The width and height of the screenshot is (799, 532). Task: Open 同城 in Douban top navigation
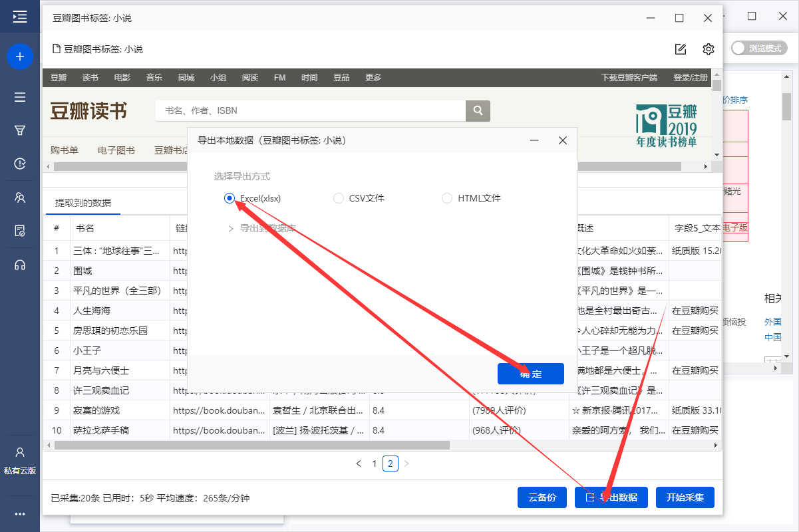pos(186,78)
